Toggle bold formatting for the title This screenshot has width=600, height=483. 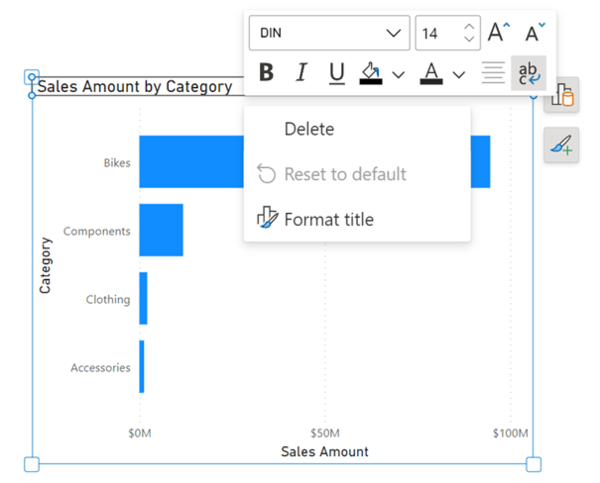coord(266,72)
